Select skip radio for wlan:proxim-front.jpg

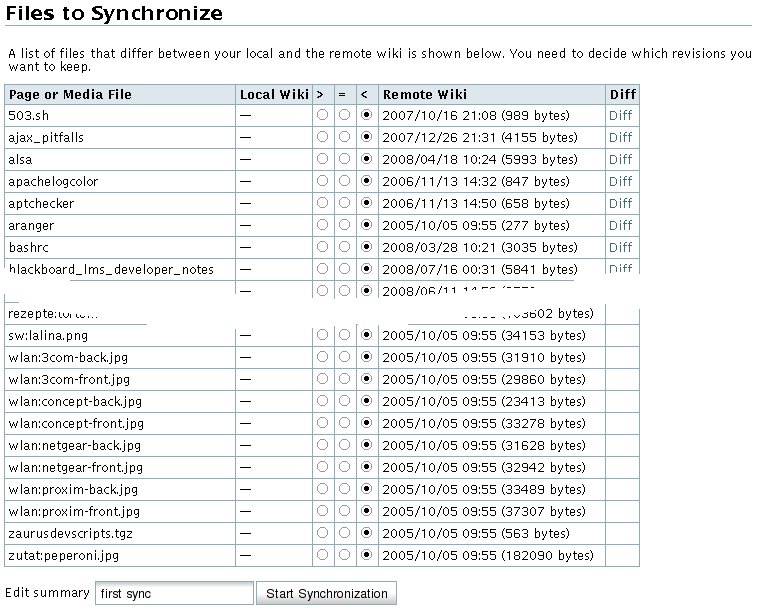(344, 511)
